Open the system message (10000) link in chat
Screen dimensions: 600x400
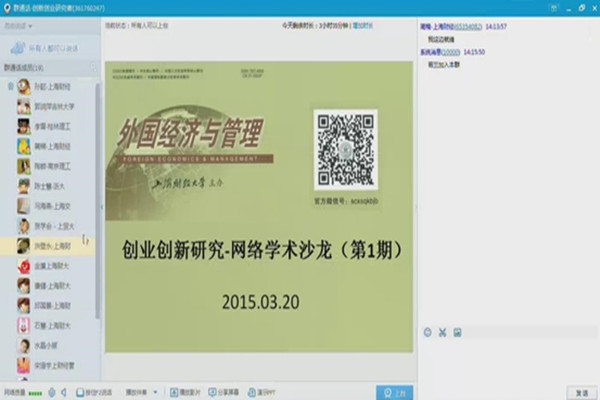[451, 52]
